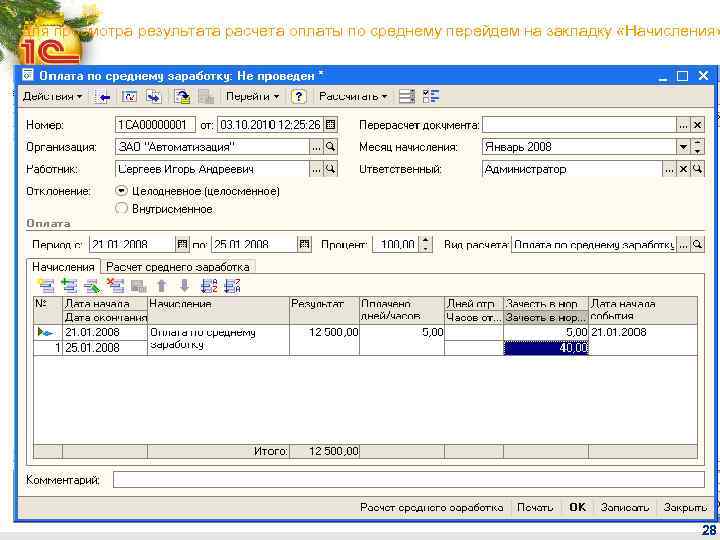
Task: Click the Записать button
Action: pyautogui.click(x=624, y=507)
